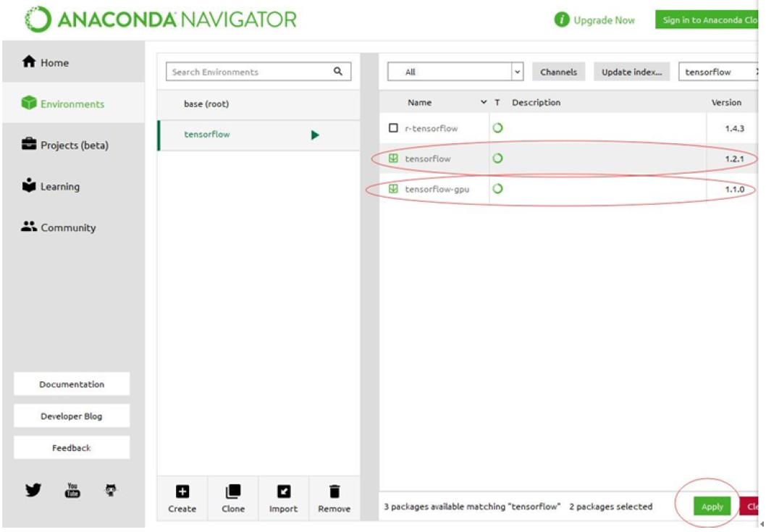Click the Community people icon
Viewport: 766px width, 532px height.
point(29,226)
